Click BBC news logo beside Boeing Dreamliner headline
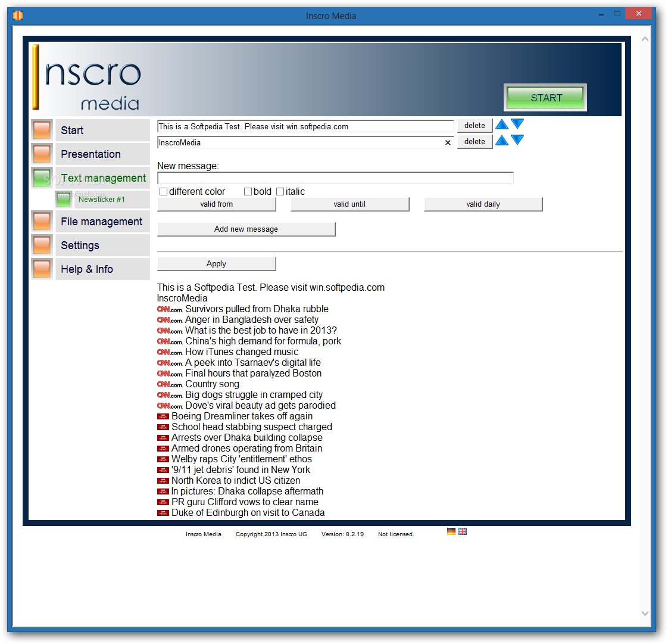Screen dimensions: 668x644 (x=163, y=416)
